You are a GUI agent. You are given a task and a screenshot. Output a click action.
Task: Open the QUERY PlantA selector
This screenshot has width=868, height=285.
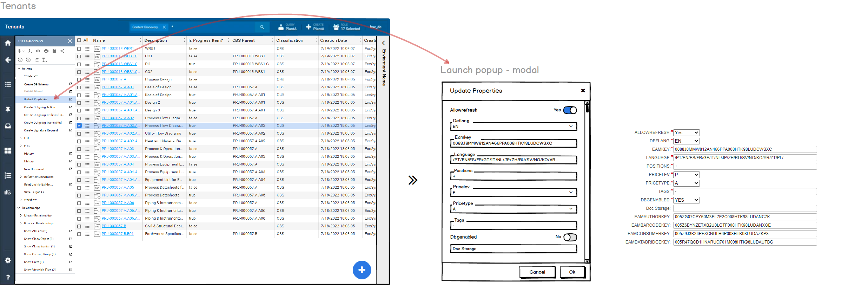287,27
